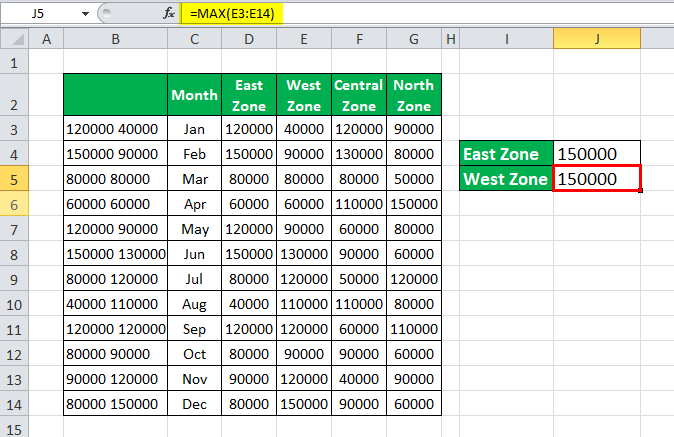Viewport: 674px width, 437px height.
Task: Click the Name Box showing J5
Action: (x=38, y=14)
